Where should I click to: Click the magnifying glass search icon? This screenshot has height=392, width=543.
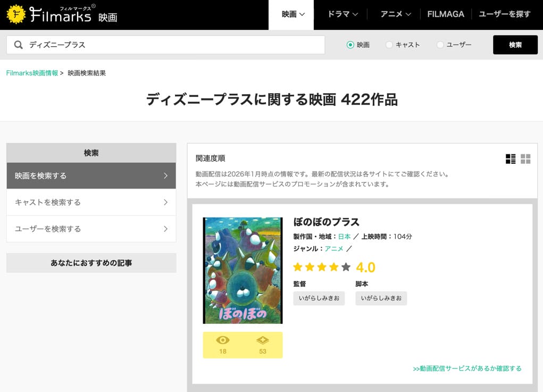pyautogui.click(x=19, y=45)
